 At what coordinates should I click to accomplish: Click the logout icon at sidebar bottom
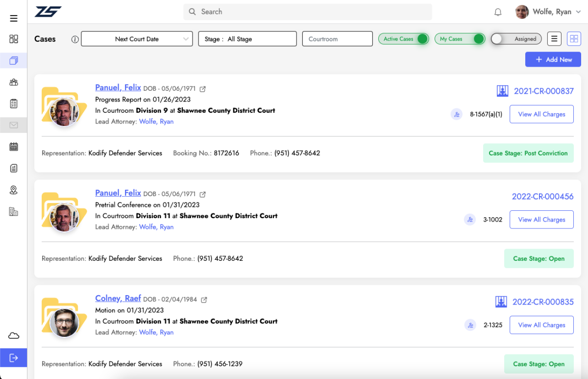click(14, 358)
